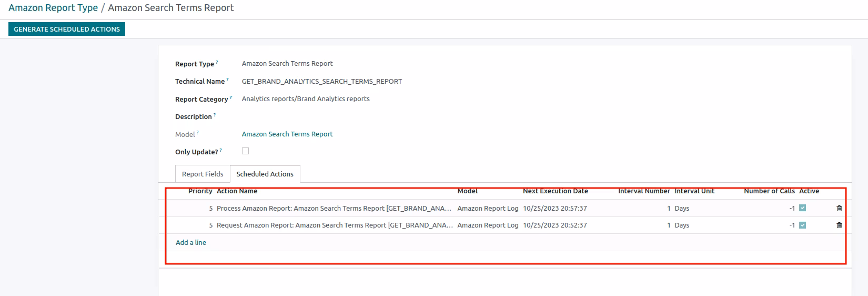Delete the Request Amazon Report scheduled action row

[839, 225]
